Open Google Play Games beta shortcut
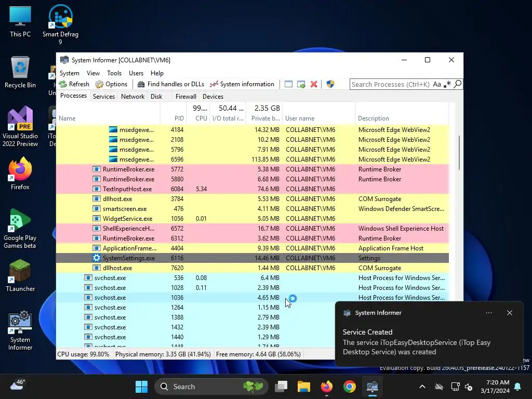 (20, 229)
